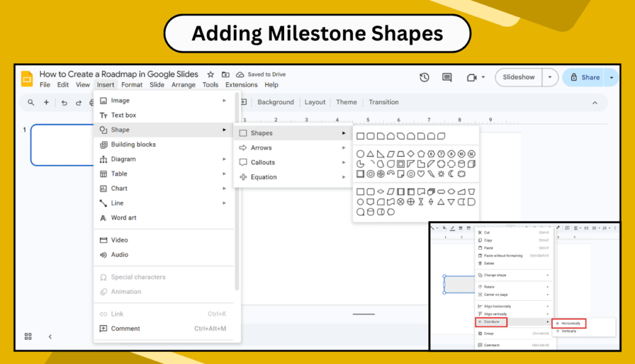Open version history clock icon
Screen dimensions: 635x364
pyautogui.click(x=424, y=78)
